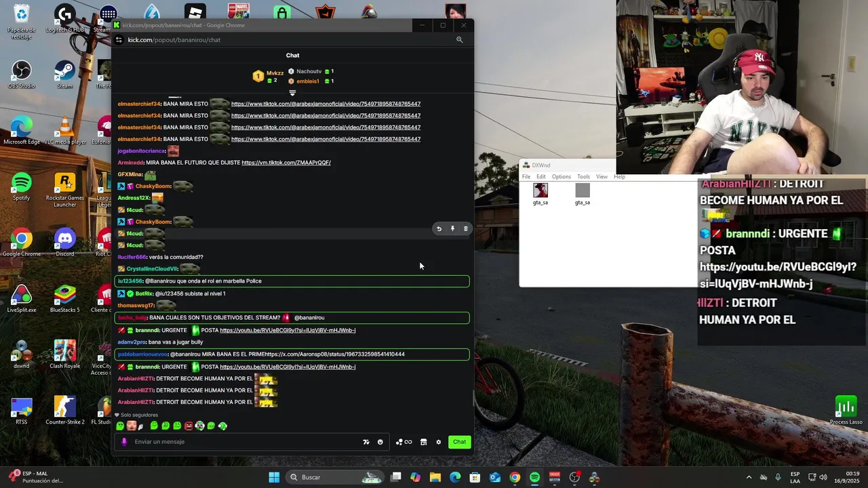Viewport: 868px width, 488px height.
Task: Open the first branndi youtu.be link
Action: (x=288, y=330)
